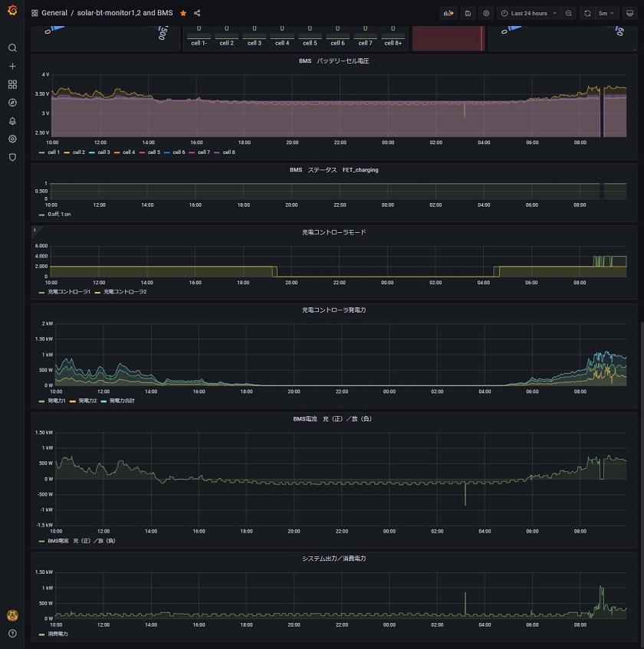Open color picker for cell 6 swatch
Image resolution: width=644 pixels, height=649 pixels.
coord(167,152)
